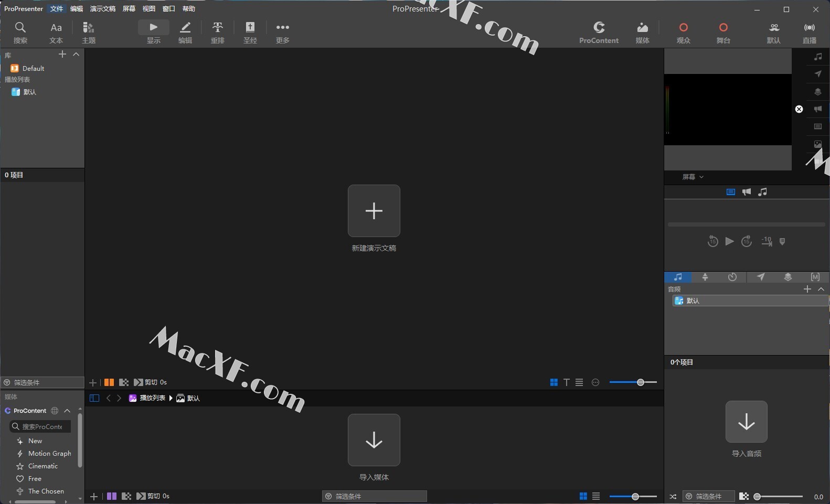
Task: Open the timers tab
Action: click(x=732, y=277)
